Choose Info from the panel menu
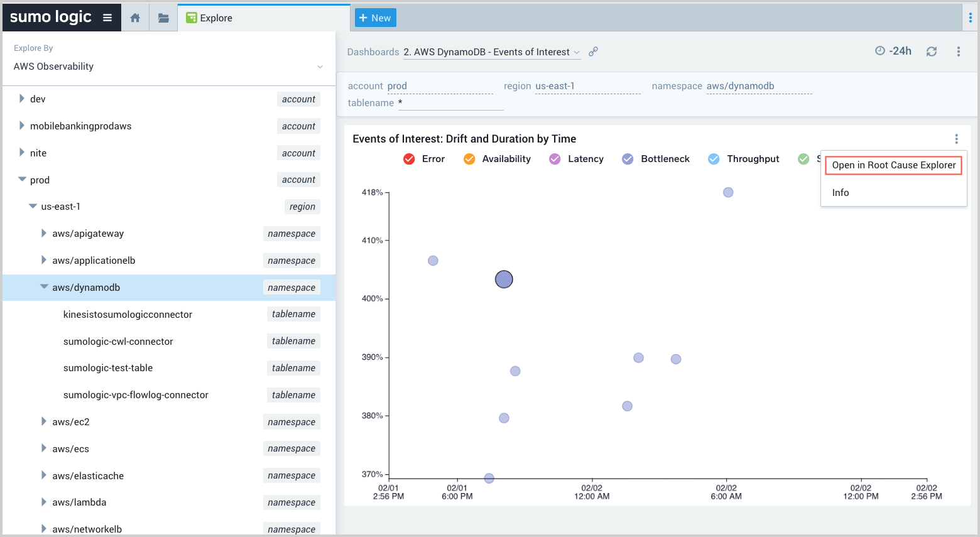Image resolution: width=980 pixels, height=537 pixels. click(x=841, y=193)
